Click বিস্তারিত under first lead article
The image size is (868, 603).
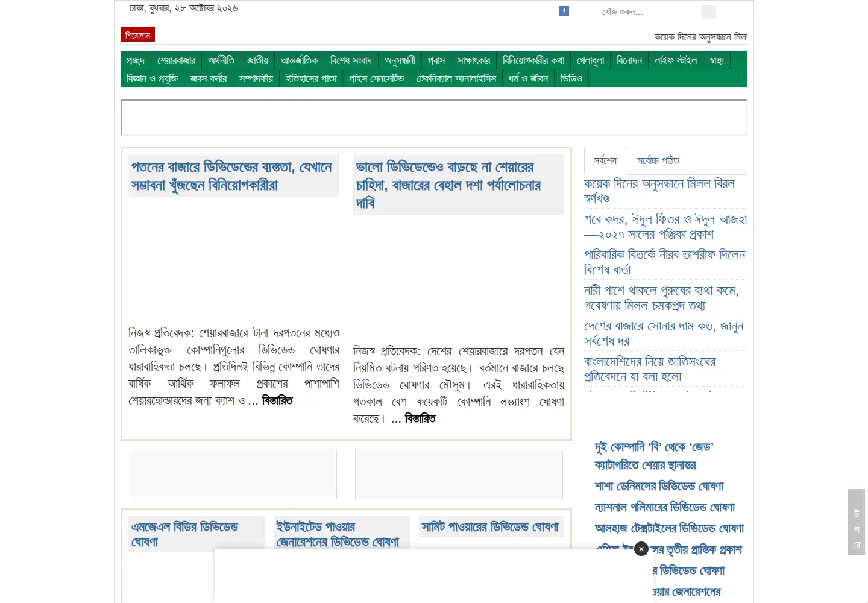(x=277, y=400)
